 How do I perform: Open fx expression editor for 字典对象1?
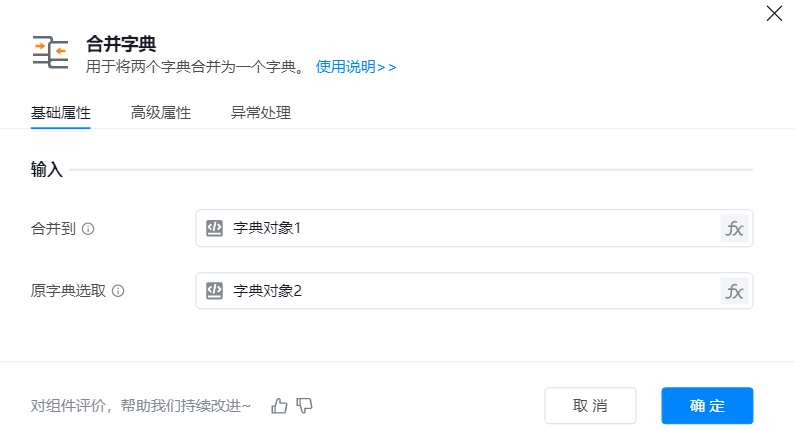coord(734,228)
